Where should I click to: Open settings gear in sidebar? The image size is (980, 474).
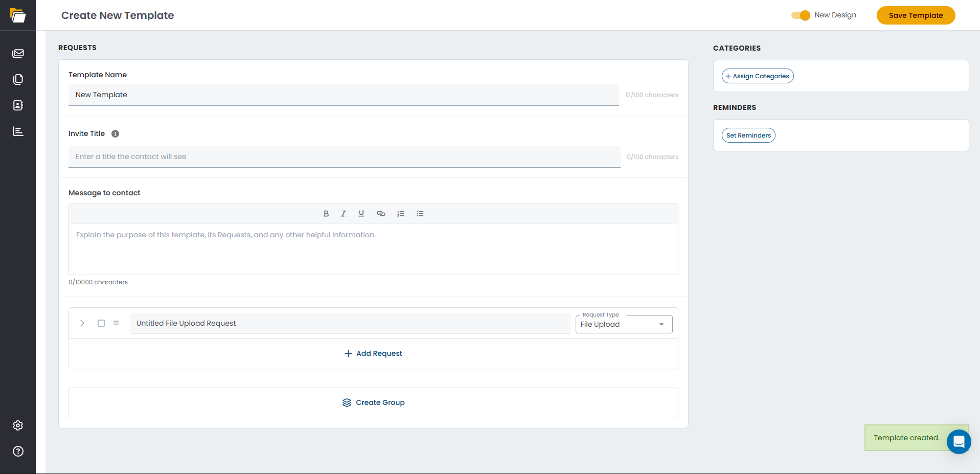point(18,425)
